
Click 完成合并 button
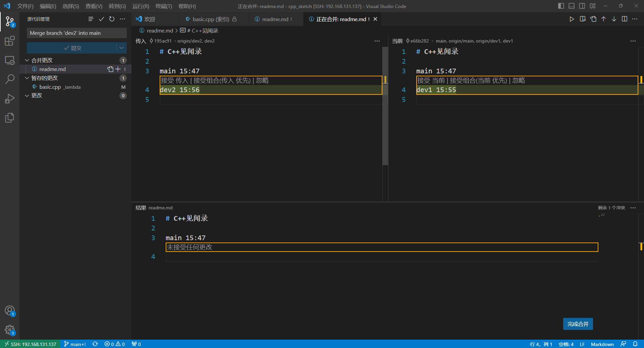point(578,324)
